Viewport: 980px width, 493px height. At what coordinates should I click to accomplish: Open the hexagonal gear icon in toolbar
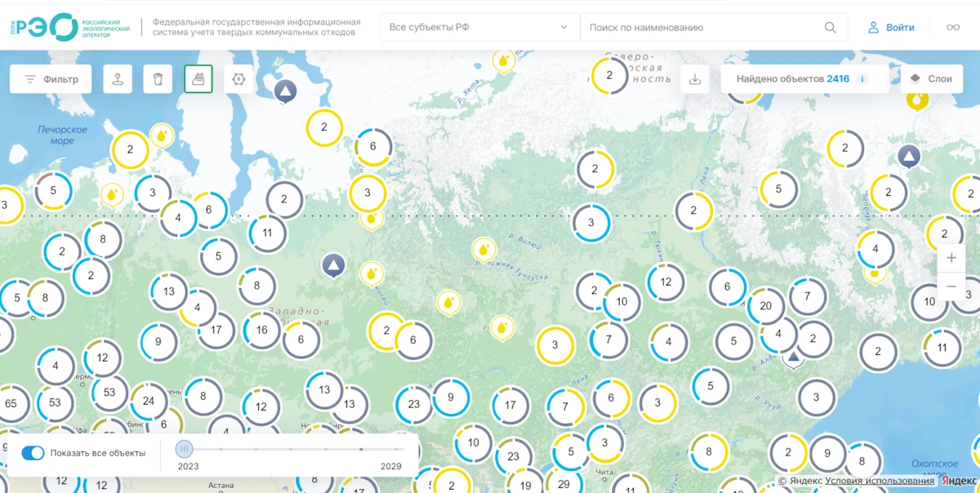[x=238, y=79]
